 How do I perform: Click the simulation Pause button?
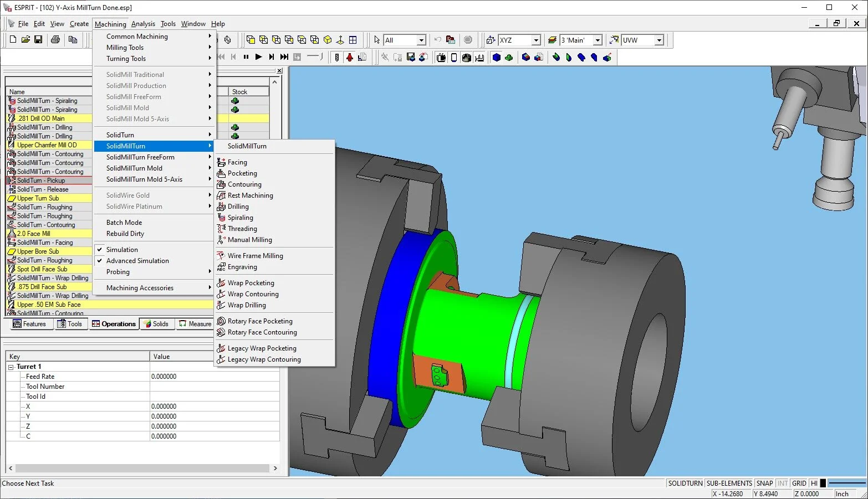click(x=246, y=57)
